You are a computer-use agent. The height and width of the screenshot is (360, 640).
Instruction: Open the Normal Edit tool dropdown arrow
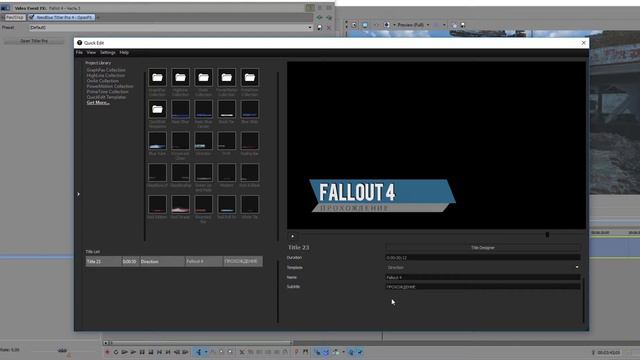(206, 352)
